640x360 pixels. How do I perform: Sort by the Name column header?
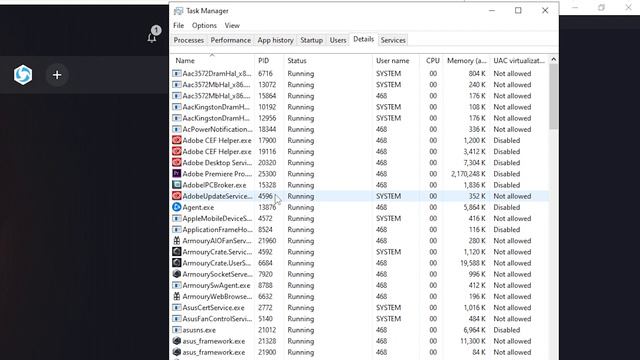click(x=212, y=60)
